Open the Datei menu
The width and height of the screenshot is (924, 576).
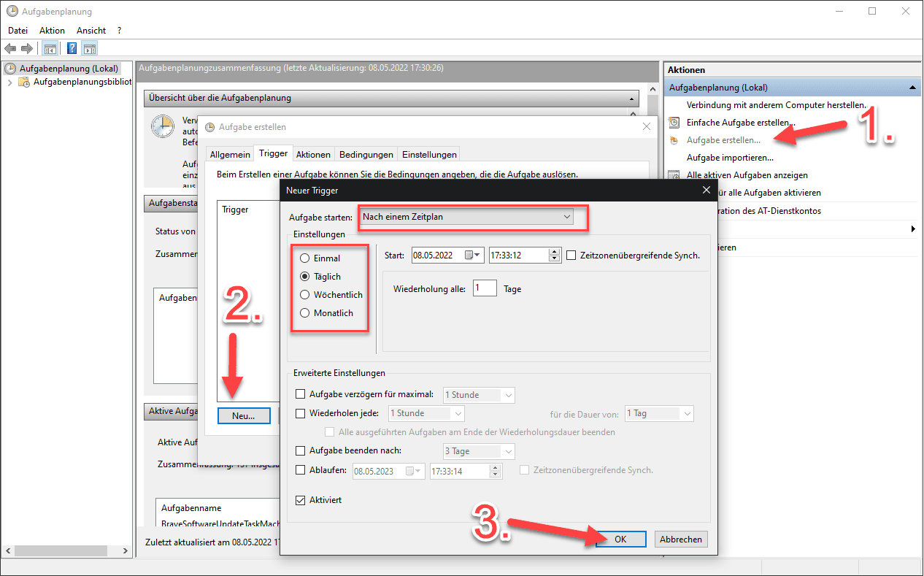18,31
